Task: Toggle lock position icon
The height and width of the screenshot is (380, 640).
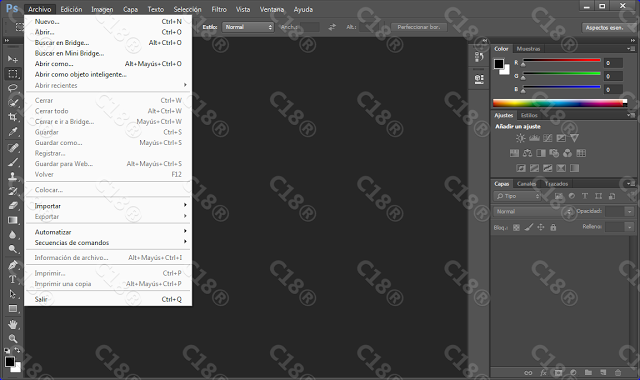Action: [x=541, y=227]
